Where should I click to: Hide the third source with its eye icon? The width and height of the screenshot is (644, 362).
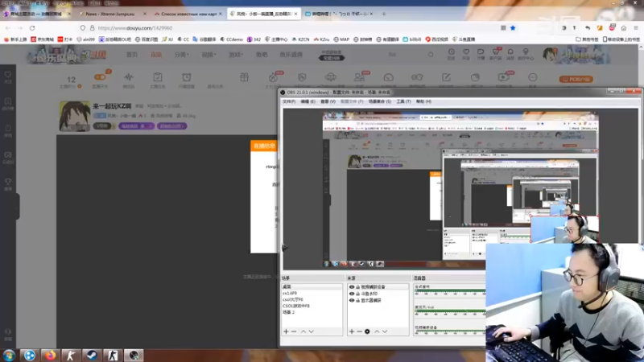[x=352, y=300]
